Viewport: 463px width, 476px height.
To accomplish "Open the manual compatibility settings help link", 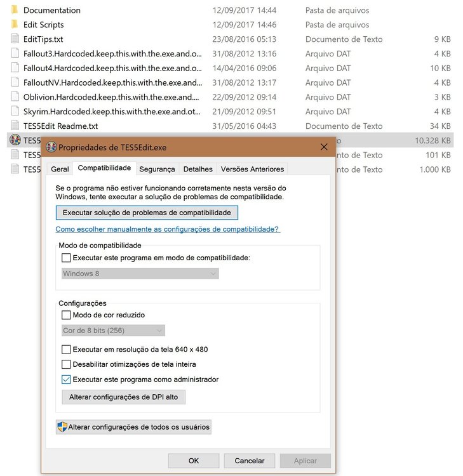I will (168, 229).
